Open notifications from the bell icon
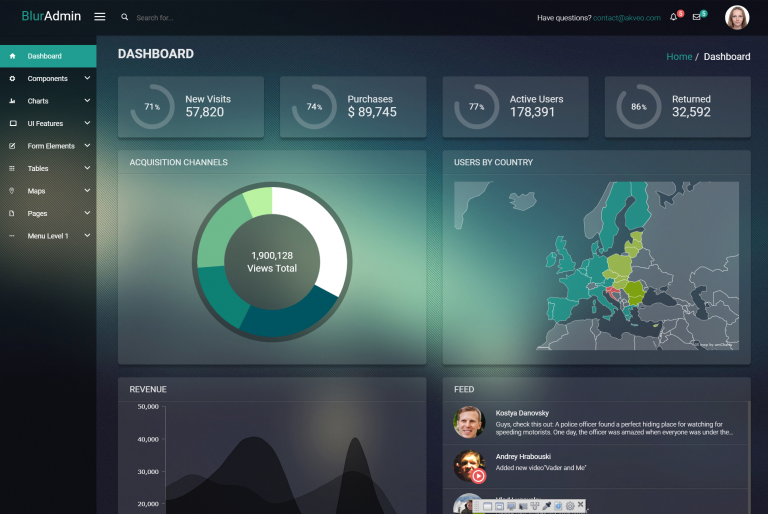 click(673, 17)
